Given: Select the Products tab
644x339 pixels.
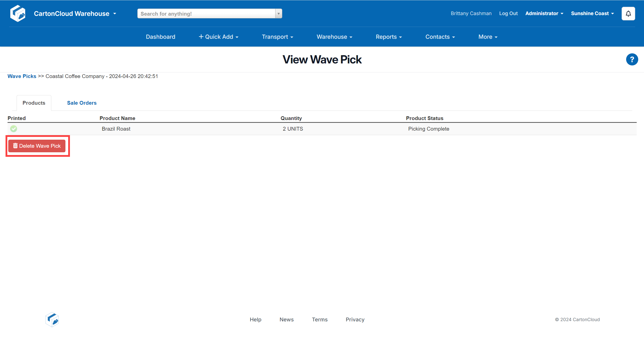Looking at the screenshot, I should [x=34, y=103].
